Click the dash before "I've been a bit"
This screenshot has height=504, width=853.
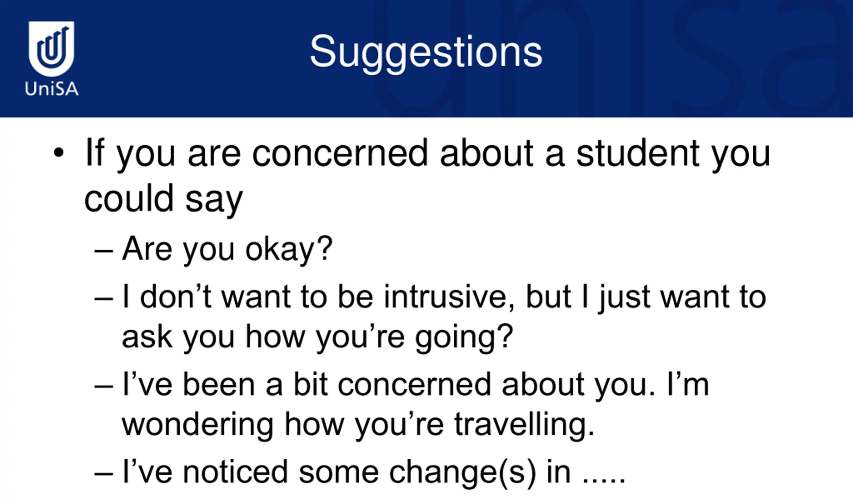(x=104, y=386)
